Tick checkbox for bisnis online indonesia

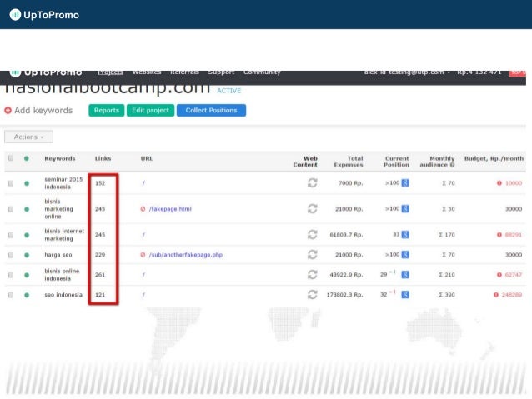pyautogui.click(x=11, y=275)
